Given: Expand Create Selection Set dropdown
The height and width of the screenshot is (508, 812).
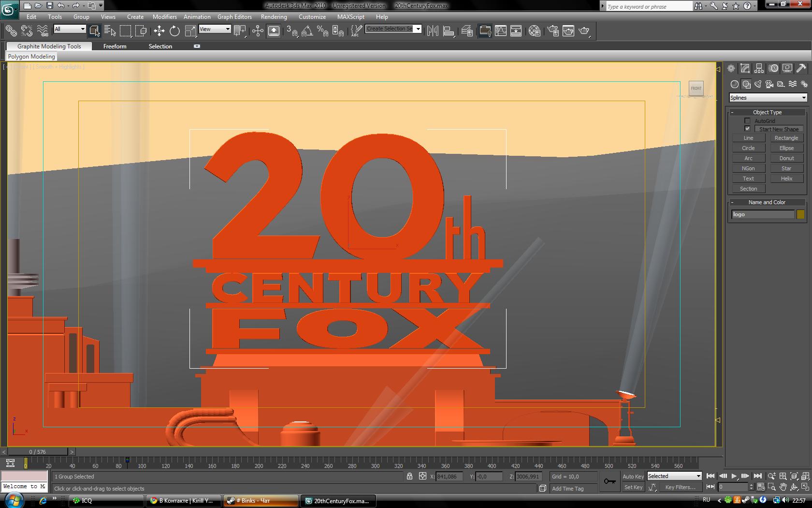Looking at the screenshot, I should click(x=418, y=29).
